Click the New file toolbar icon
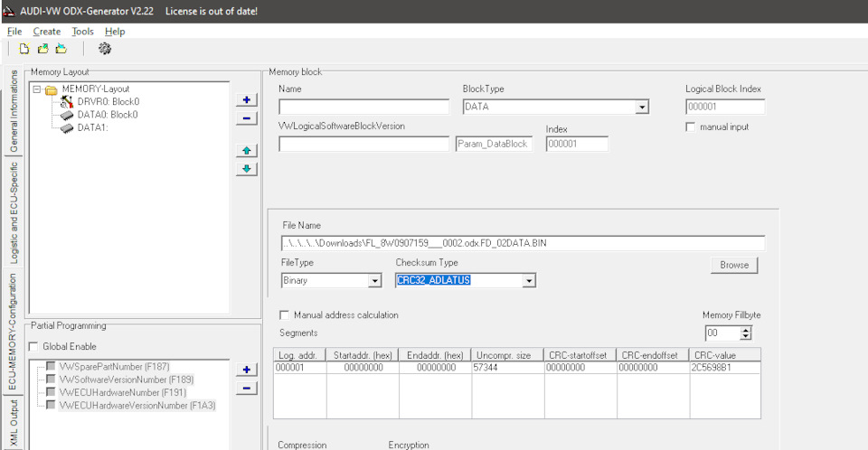Screen dimensions: 868x450 24,49
